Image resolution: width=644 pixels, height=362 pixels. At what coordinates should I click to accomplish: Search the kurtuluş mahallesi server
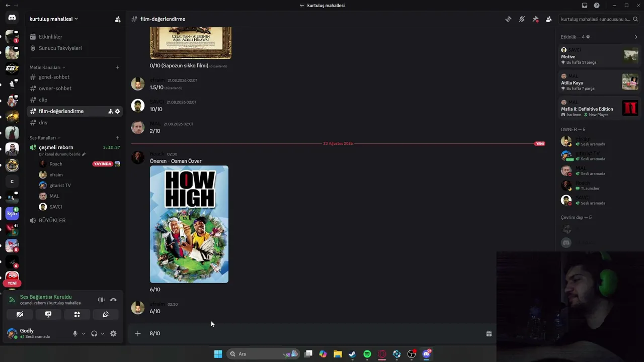598,19
